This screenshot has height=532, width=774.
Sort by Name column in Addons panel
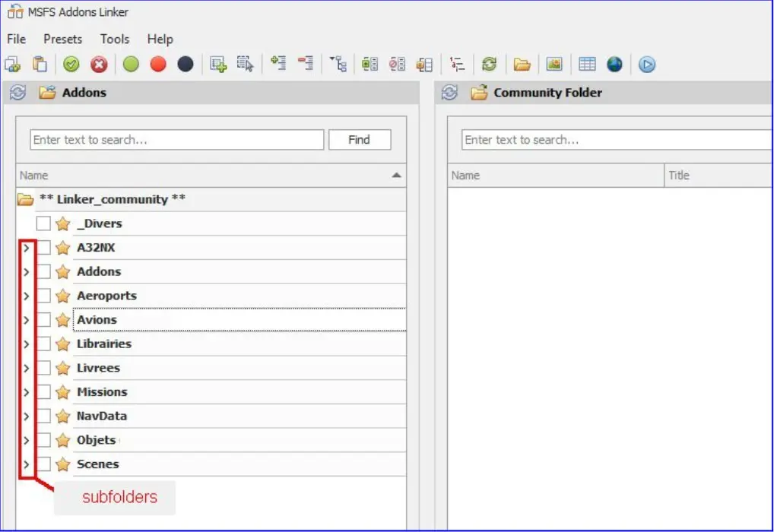click(x=211, y=176)
